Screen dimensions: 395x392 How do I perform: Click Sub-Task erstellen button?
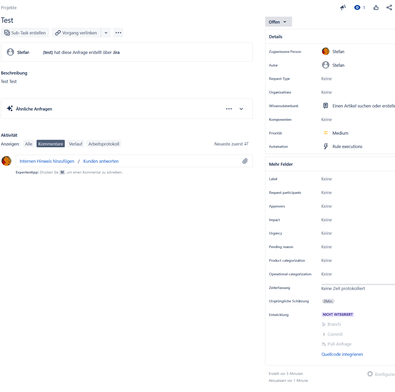coord(25,33)
